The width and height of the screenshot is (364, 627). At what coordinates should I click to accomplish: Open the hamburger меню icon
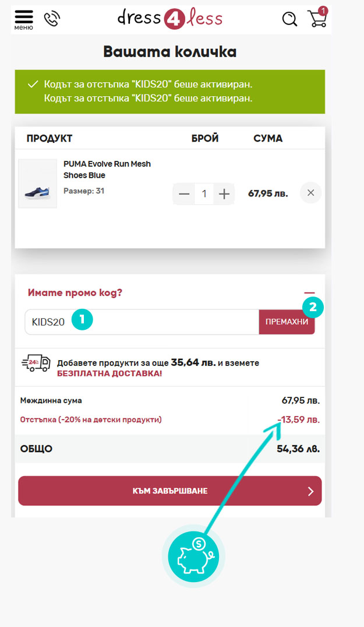point(23,19)
